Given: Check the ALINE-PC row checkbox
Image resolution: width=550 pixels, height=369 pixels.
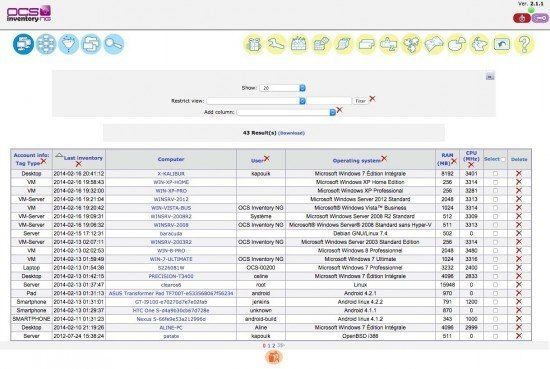Looking at the screenshot, I should (x=495, y=328).
